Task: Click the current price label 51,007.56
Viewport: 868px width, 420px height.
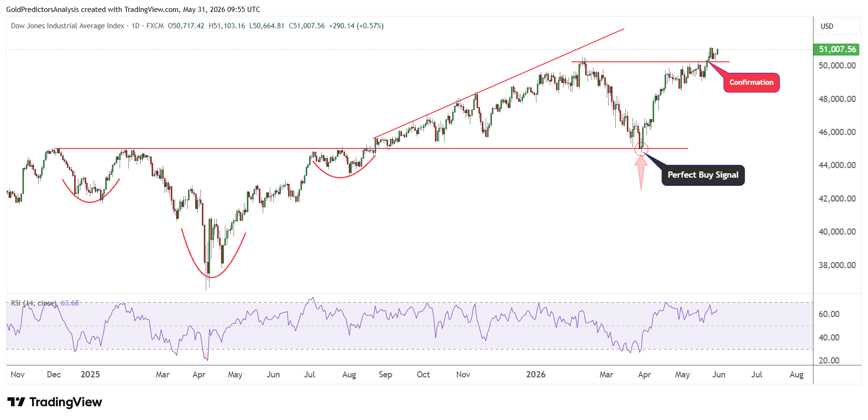Action: pyautogui.click(x=836, y=49)
